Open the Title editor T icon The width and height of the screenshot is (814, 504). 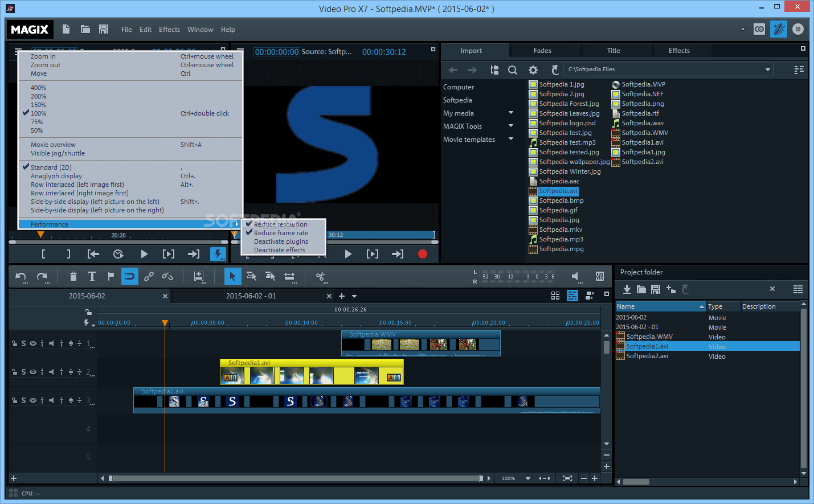click(92, 276)
